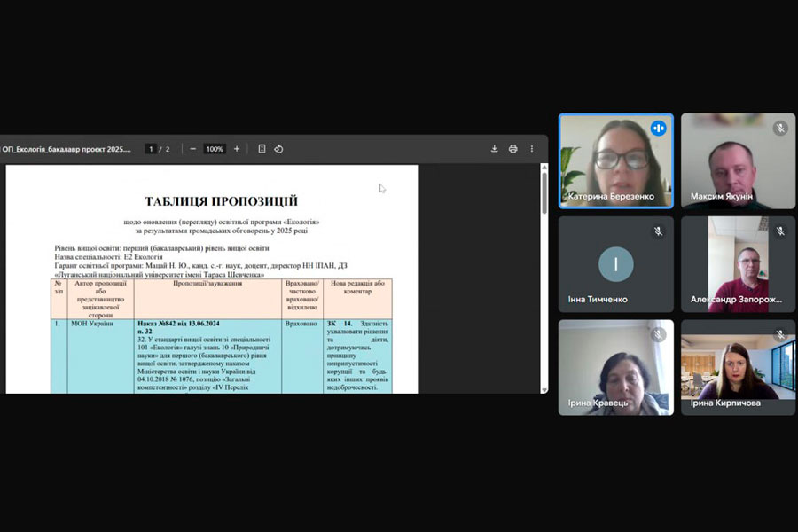Viewport: 798px width, 532px height.
Task: Select Ірина Кирпичова video tile
Action: (738, 368)
